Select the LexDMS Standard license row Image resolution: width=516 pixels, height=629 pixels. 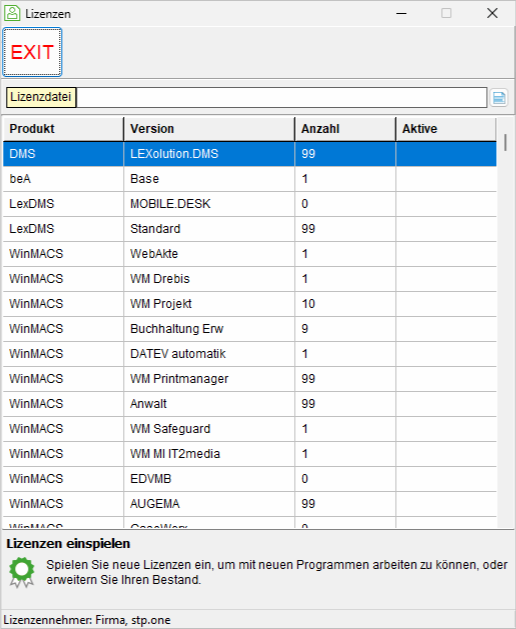pyautogui.click(x=250, y=229)
